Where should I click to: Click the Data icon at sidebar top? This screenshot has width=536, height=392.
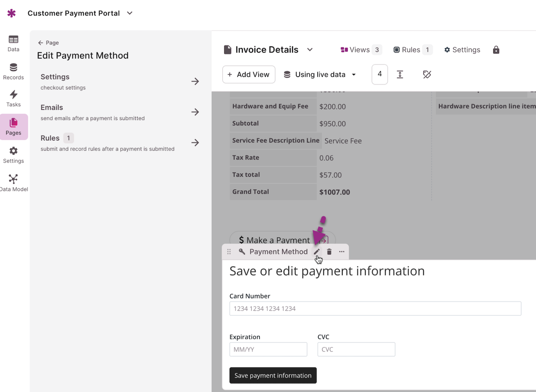point(13,43)
